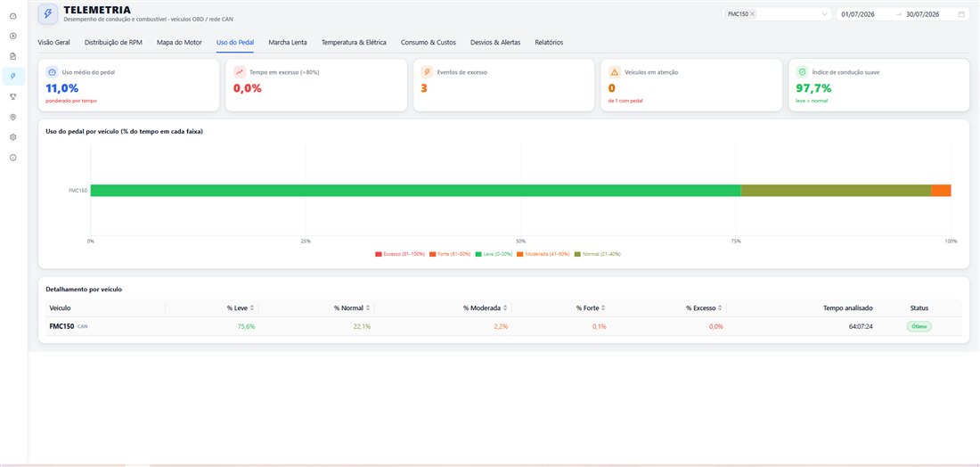Open the document icon in sidebar
This screenshot has height=467, width=980.
(13, 56)
